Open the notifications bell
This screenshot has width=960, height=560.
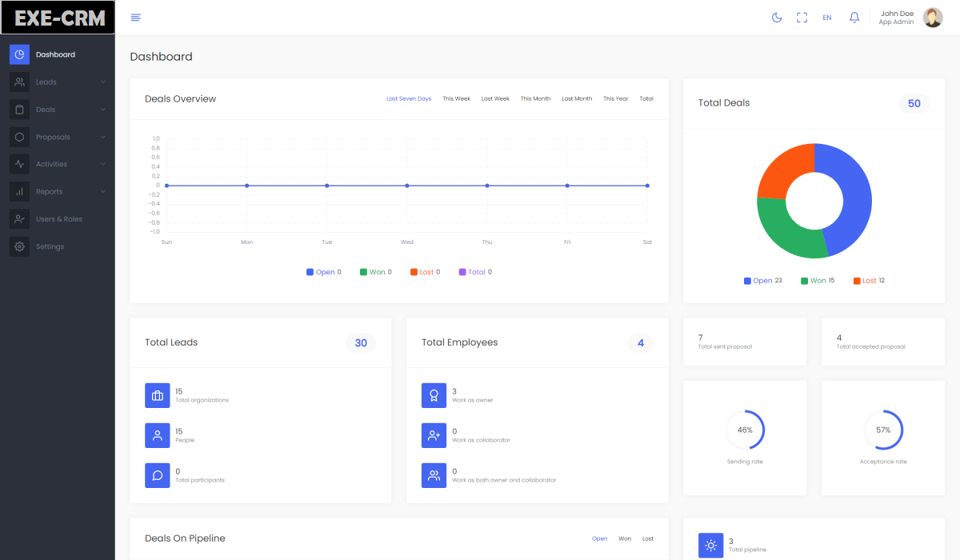(854, 18)
